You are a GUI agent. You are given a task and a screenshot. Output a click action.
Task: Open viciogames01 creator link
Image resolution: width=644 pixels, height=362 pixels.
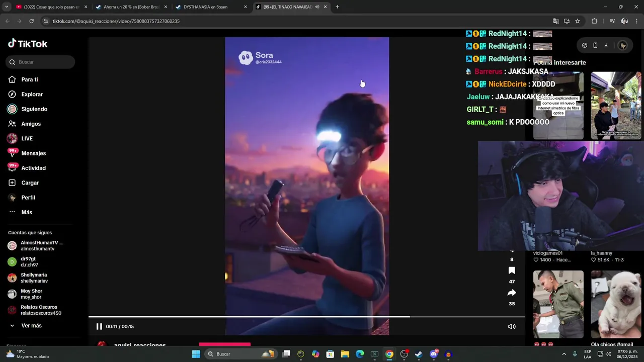[548, 253]
